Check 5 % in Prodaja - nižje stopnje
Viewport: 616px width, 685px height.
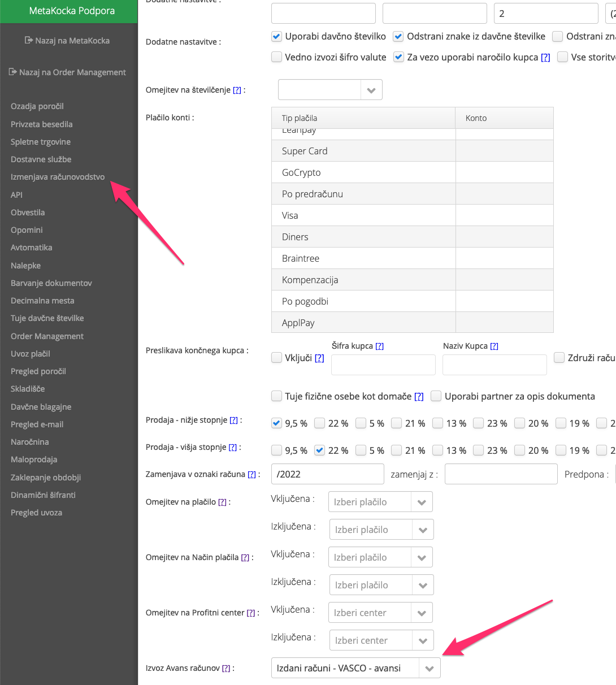point(361,423)
